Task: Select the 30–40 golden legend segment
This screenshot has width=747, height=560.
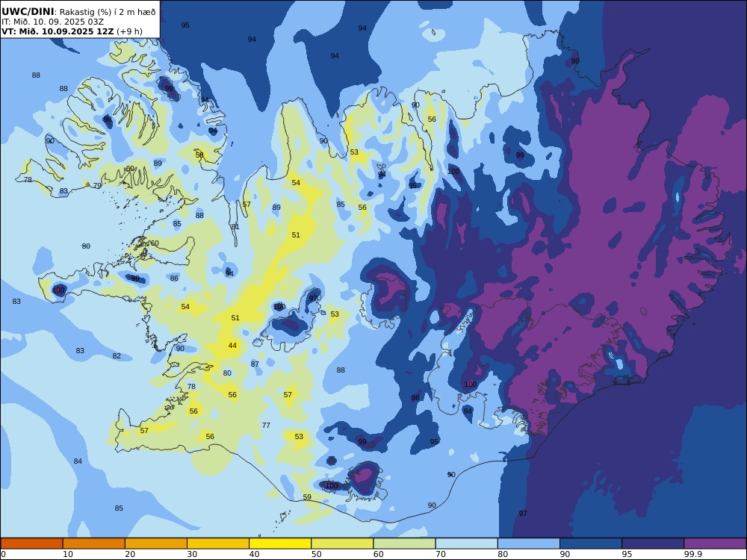Action: coord(218,544)
